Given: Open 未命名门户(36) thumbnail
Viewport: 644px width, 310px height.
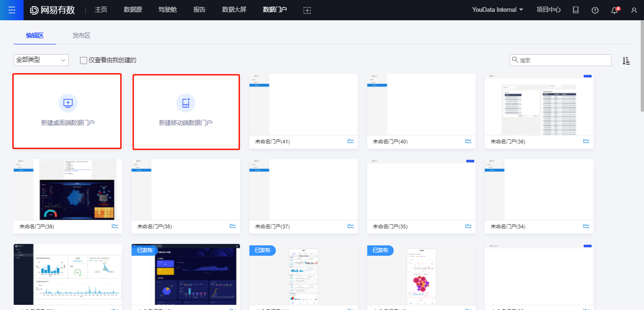Looking at the screenshot, I should coord(539,105).
